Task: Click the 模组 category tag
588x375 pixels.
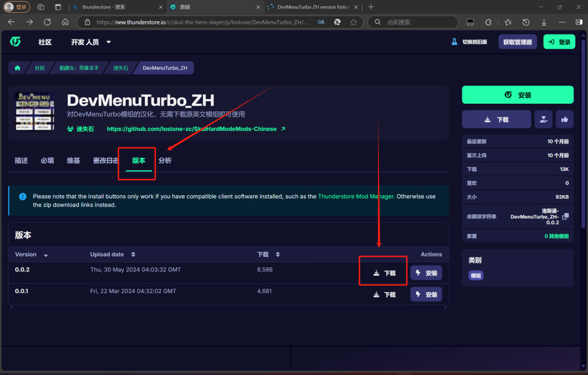Action: 476,275
